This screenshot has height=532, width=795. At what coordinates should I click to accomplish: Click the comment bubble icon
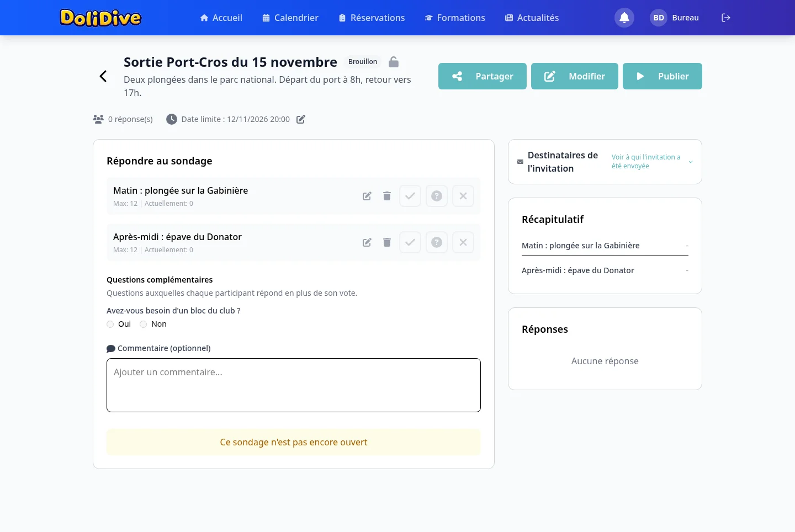111,349
